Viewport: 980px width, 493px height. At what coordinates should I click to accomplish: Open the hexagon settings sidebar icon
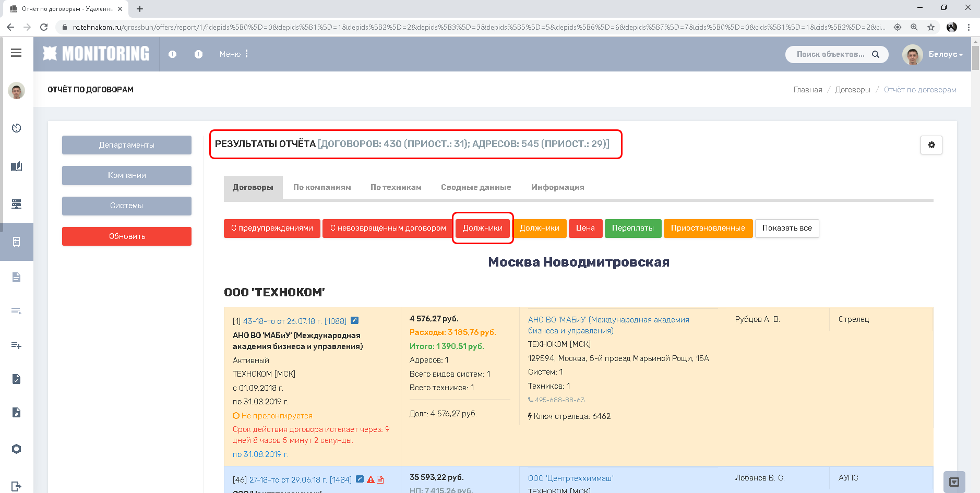(16, 449)
